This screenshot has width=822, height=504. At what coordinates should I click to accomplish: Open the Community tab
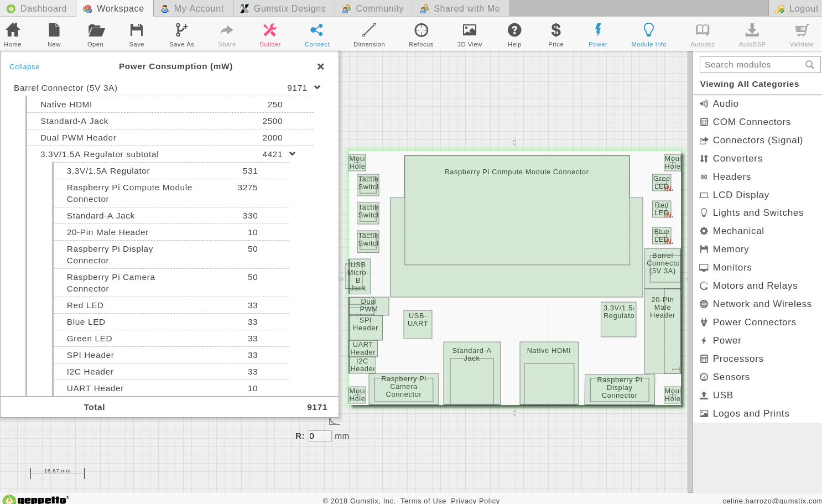(x=373, y=8)
